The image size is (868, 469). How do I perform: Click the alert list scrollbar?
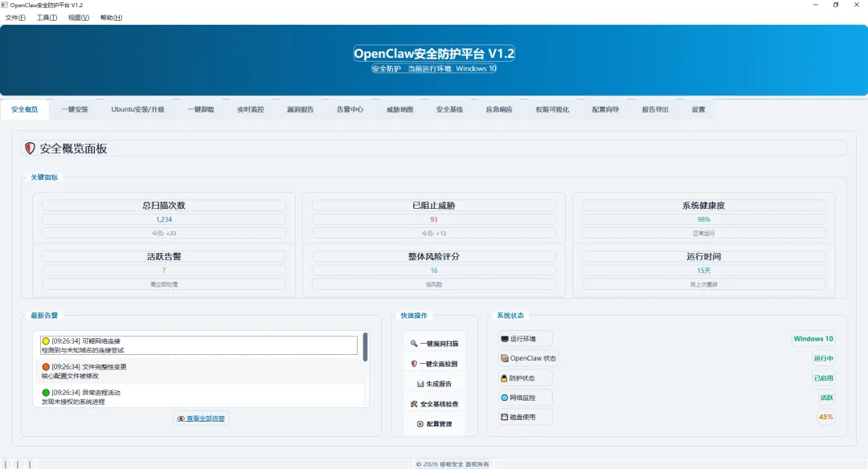[x=366, y=347]
